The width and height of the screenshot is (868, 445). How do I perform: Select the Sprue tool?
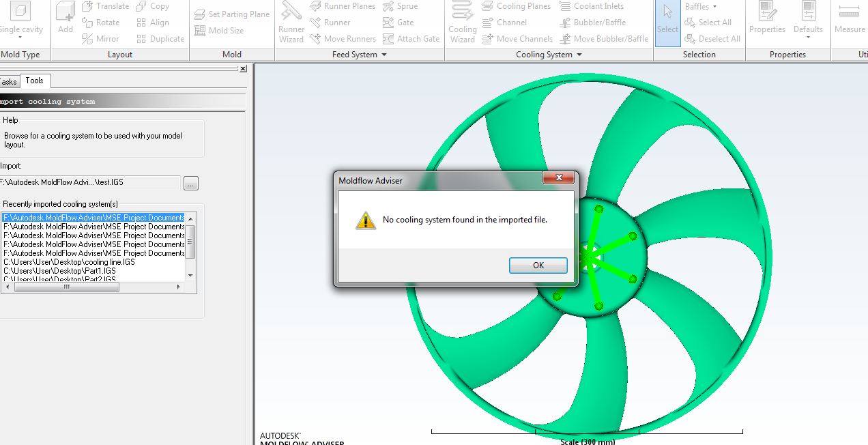pyautogui.click(x=400, y=6)
